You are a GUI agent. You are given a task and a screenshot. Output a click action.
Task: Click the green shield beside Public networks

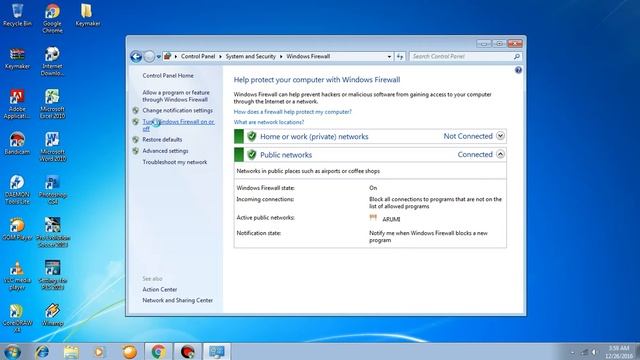pos(252,155)
